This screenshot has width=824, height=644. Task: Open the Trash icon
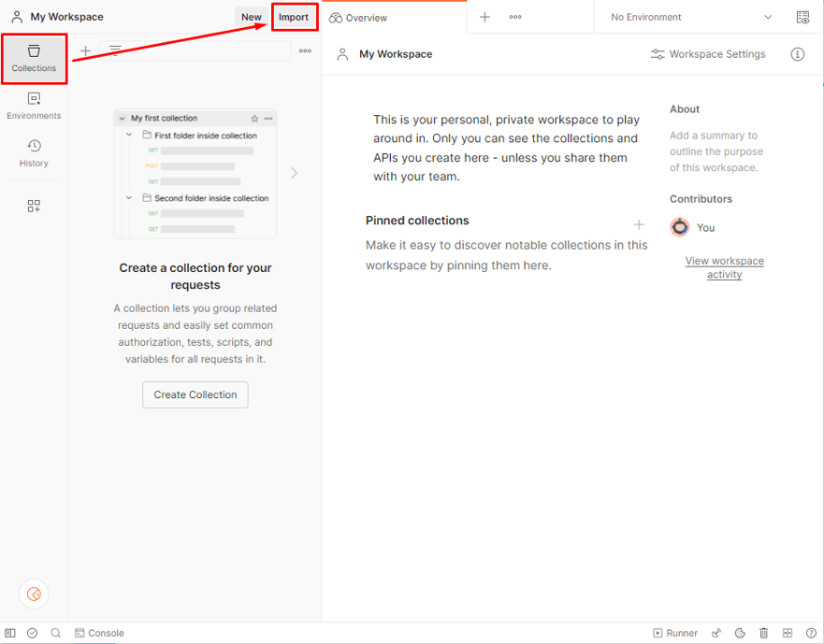763,633
